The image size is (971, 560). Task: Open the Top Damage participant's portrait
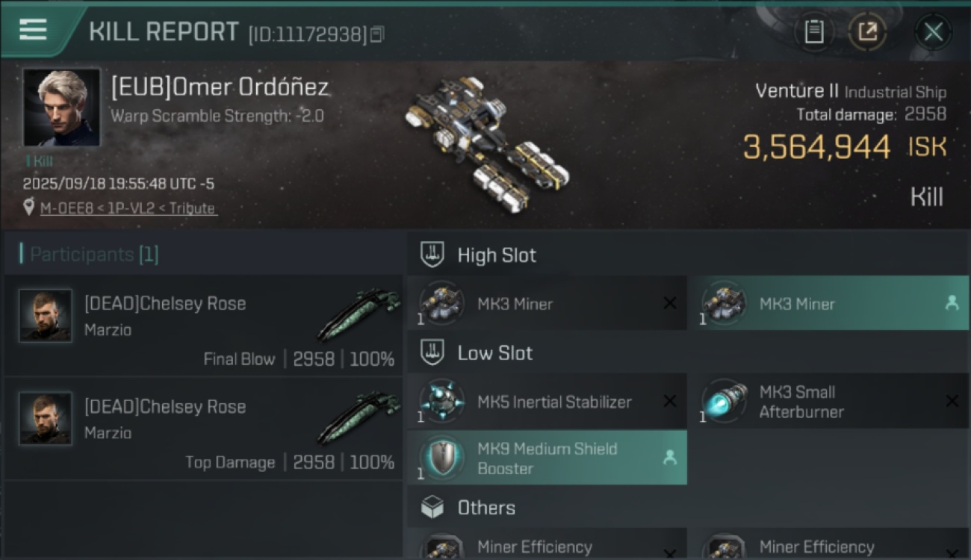point(46,419)
